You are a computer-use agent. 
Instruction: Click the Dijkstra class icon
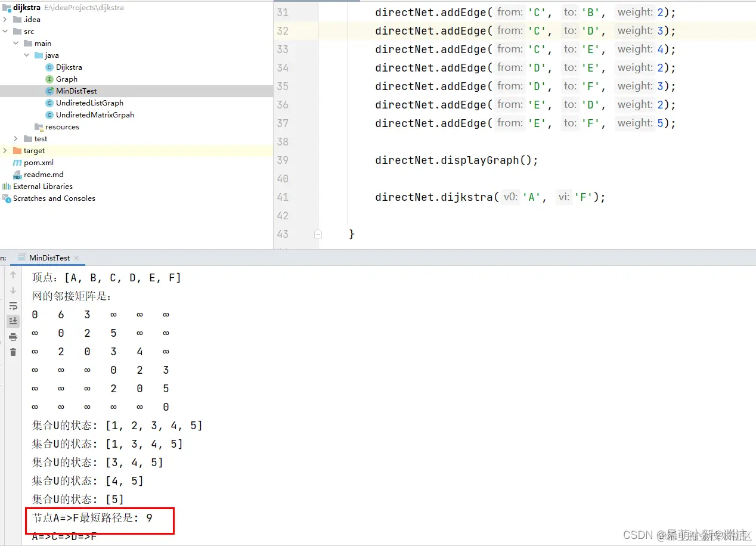(x=49, y=67)
